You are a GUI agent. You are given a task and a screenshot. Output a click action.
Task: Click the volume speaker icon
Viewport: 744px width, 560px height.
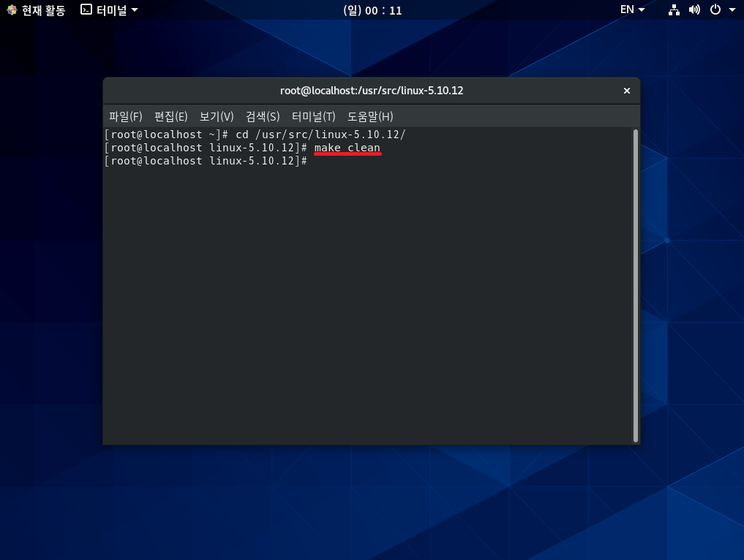point(694,10)
